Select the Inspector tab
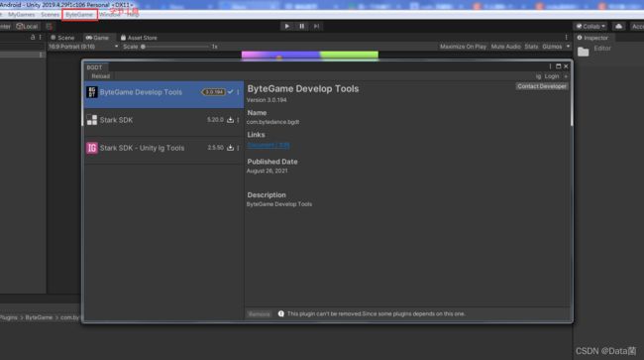Screen dimensions: 644x360 (592, 38)
